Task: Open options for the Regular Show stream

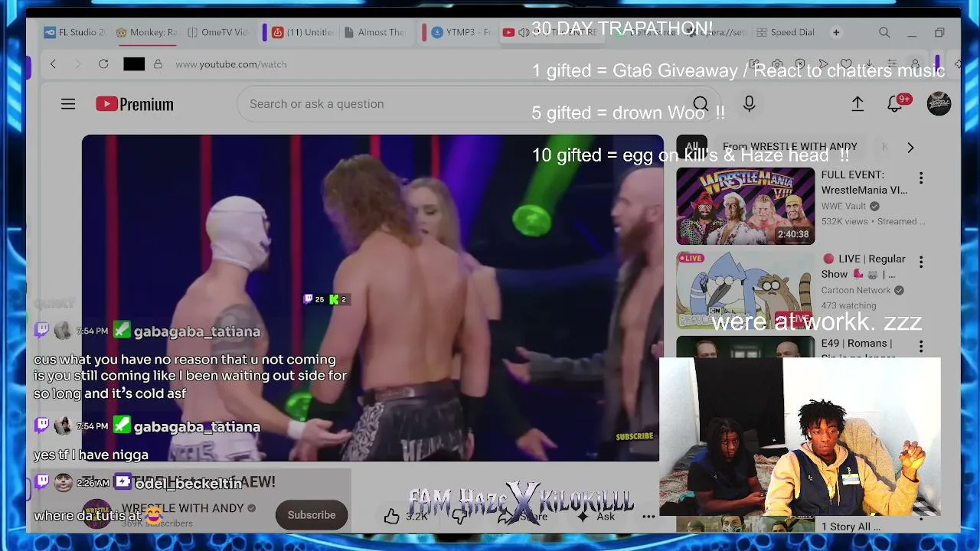Action: [x=921, y=262]
